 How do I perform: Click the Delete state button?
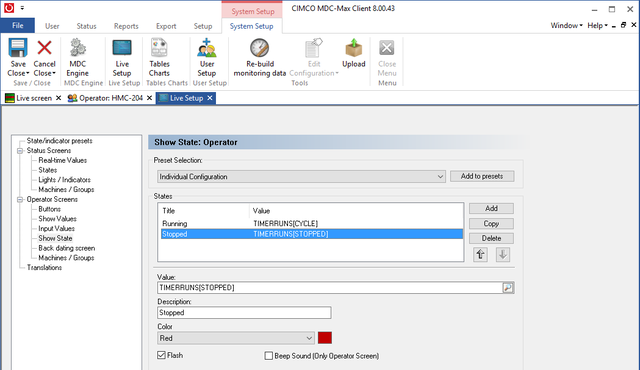pos(491,238)
